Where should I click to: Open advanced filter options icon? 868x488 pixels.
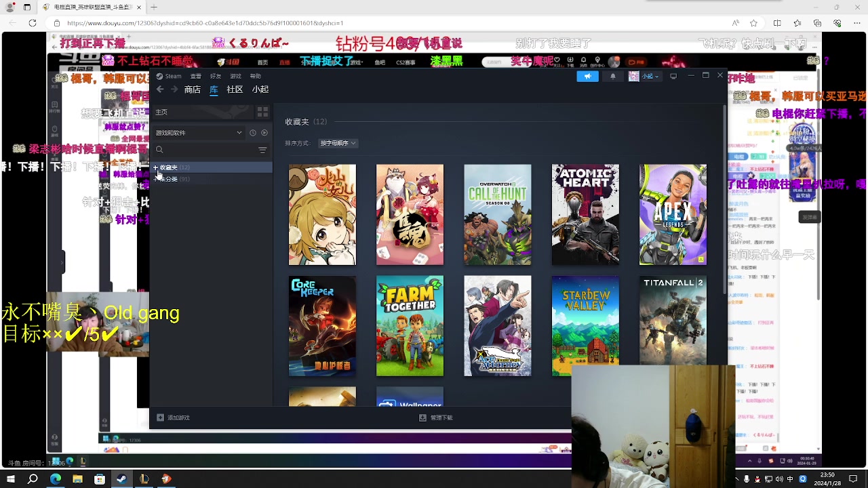[x=262, y=150]
